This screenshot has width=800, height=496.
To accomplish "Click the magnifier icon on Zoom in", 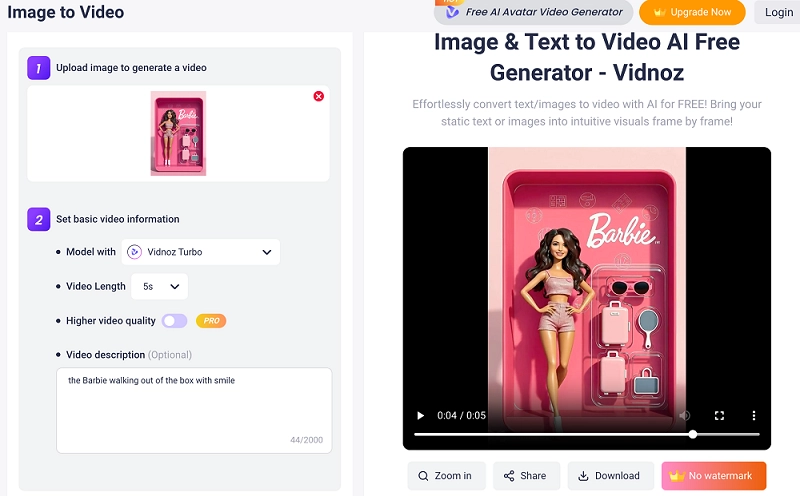I will [x=423, y=476].
